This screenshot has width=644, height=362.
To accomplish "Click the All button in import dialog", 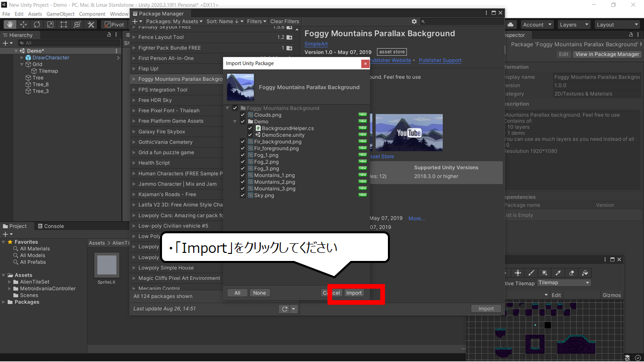I will click(237, 293).
